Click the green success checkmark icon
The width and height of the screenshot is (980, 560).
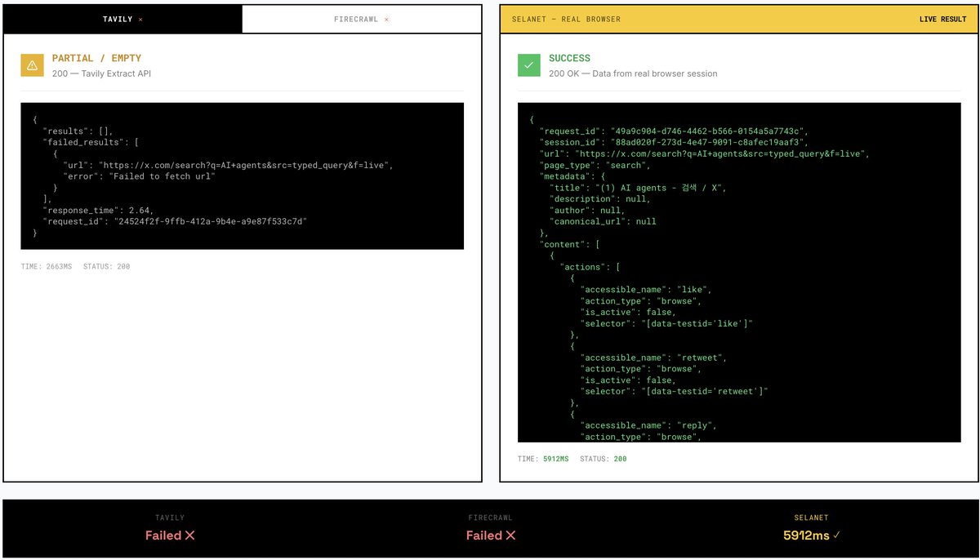(x=529, y=65)
